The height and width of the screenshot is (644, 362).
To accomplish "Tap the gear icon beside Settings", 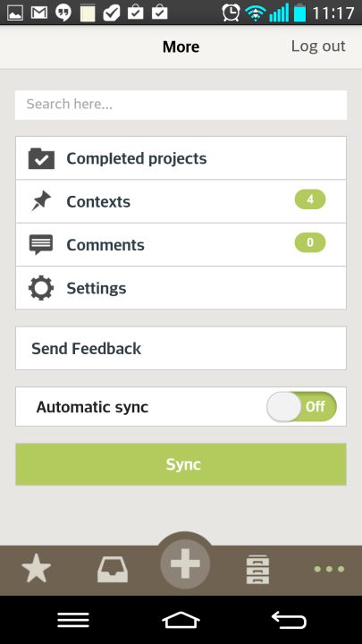I will click(x=41, y=288).
